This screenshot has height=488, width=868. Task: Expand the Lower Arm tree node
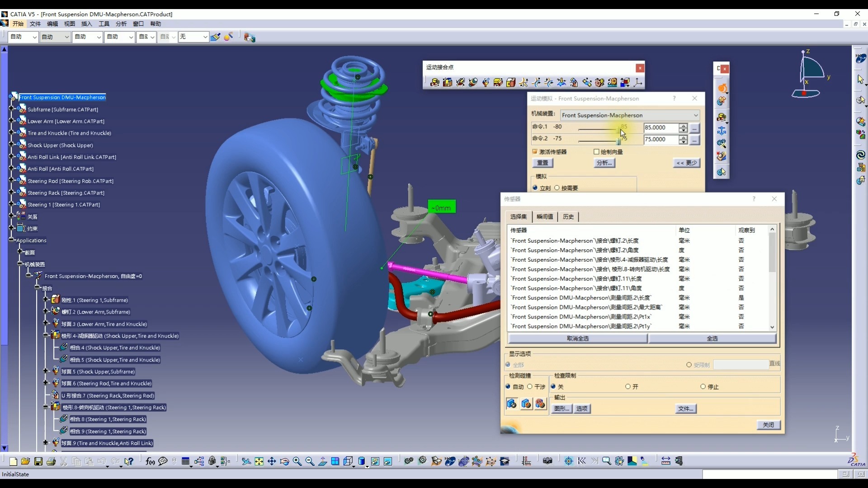(12, 121)
